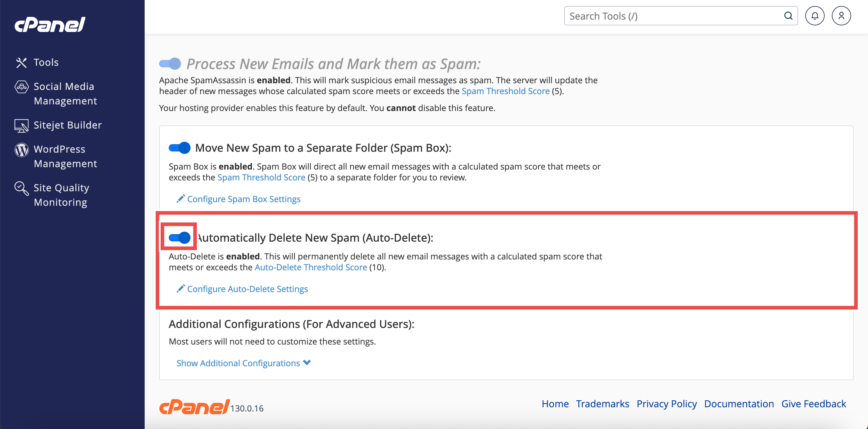Click the white cPanel logo in sidebar
The image size is (868, 429).
coord(50,25)
